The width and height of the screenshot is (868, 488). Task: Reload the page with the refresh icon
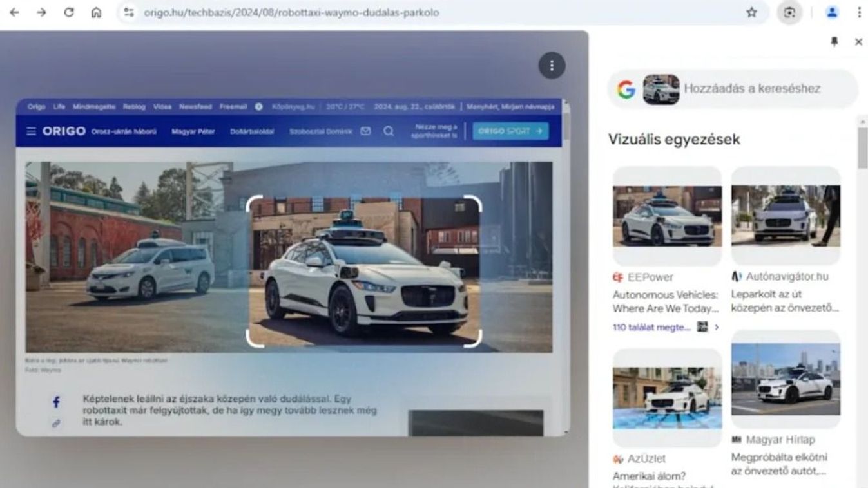pyautogui.click(x=69, y=12)
